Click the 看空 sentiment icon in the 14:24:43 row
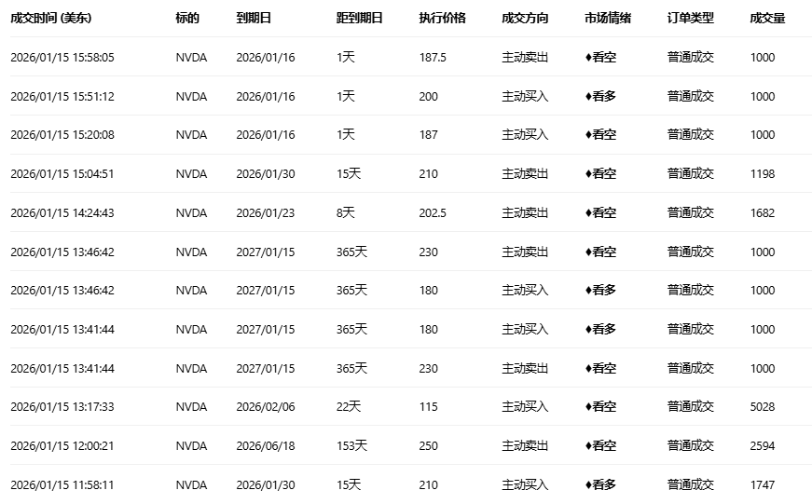Screen dimensions: 812x504 (588, 213)
